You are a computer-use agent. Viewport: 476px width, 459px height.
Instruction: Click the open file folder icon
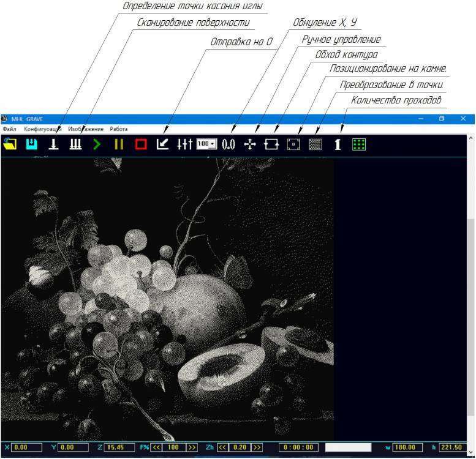pos(10,144)
